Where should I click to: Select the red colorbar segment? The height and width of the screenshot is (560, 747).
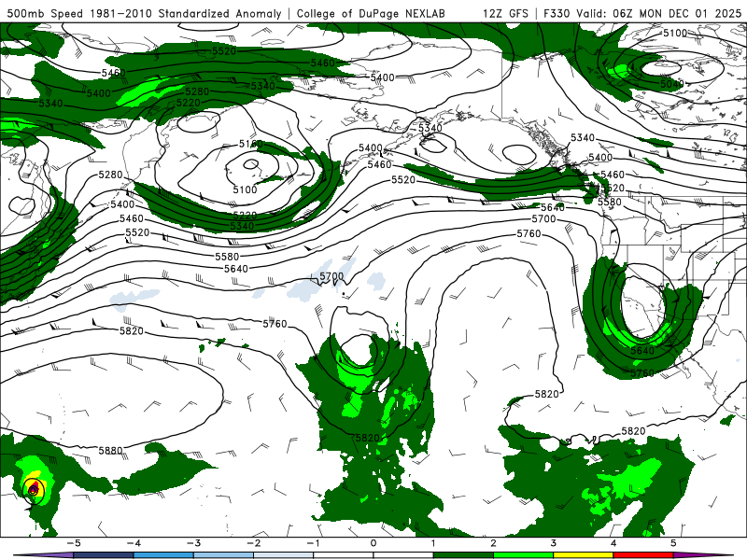coord(643,555)
